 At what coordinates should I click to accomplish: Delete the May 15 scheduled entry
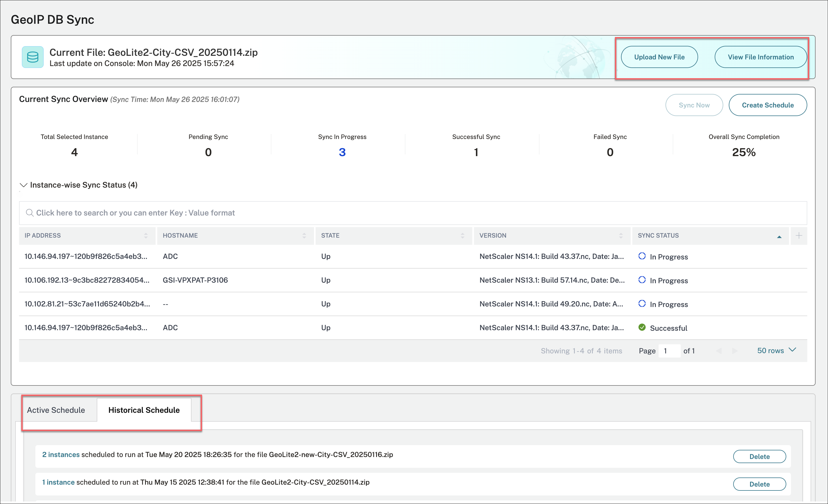[x=759, y=484]
